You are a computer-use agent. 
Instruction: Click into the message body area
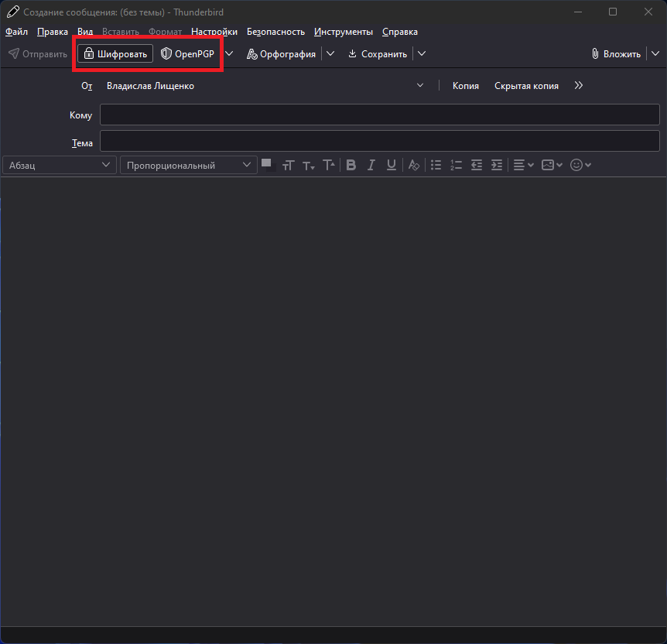pyautogui.click(x=333, y=402)
